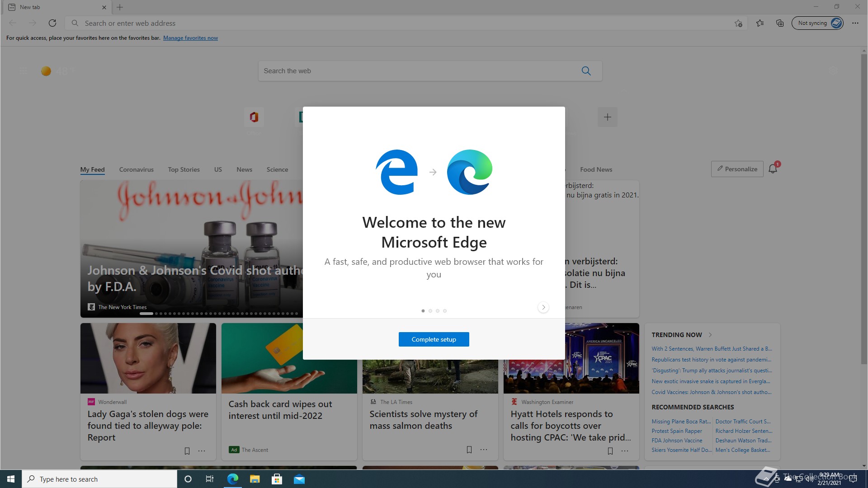The image size is (868, 488).
Task: Expand Trending Now with chevron arrow
Action: 710,335
